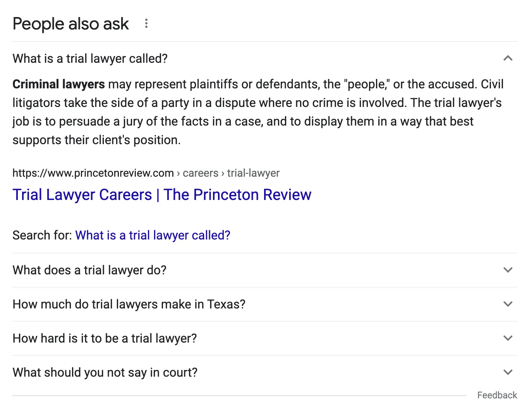This screenshot has height=410, width=532.
Task: Collapse the "What is a trial lawyer called?" chevron
Action: (x=508, y=59)
